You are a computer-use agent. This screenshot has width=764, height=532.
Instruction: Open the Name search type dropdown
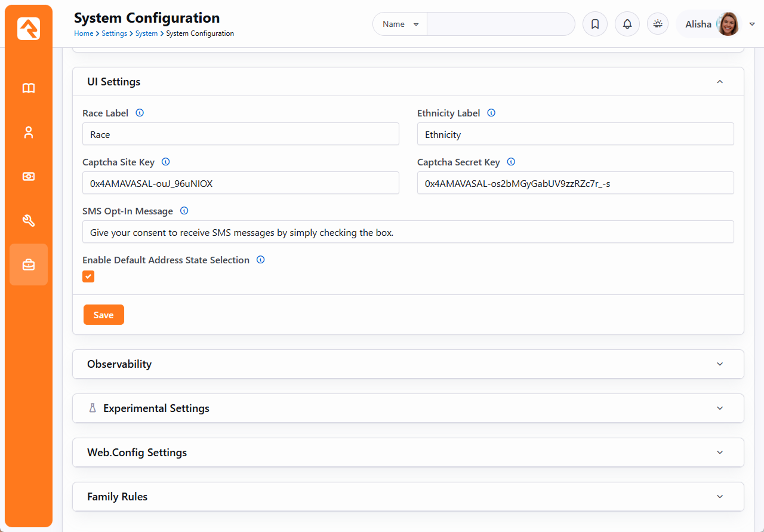coord(400,24)
